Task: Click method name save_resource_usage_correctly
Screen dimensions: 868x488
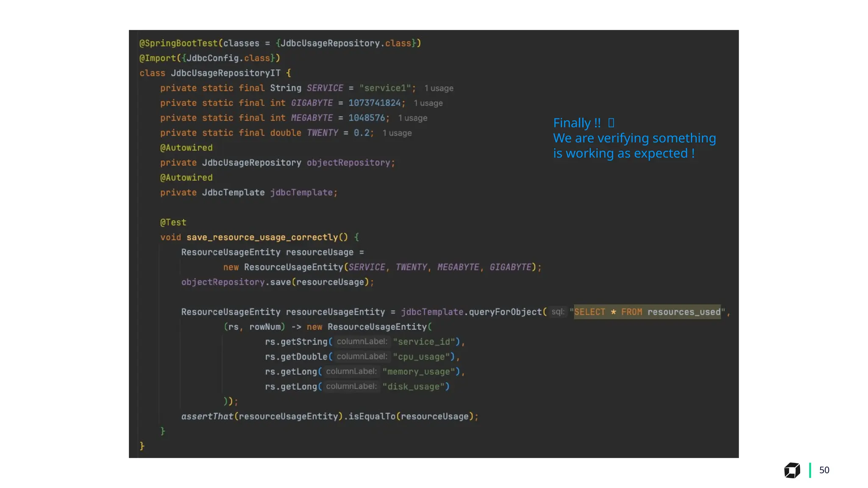Action: click(262, 237)
